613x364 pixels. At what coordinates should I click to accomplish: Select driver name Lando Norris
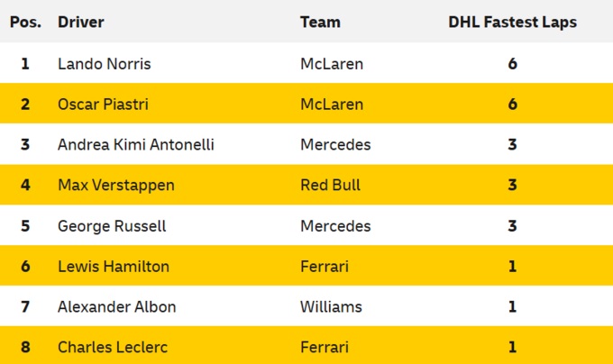pyautogui.click(x=104, y=64)
